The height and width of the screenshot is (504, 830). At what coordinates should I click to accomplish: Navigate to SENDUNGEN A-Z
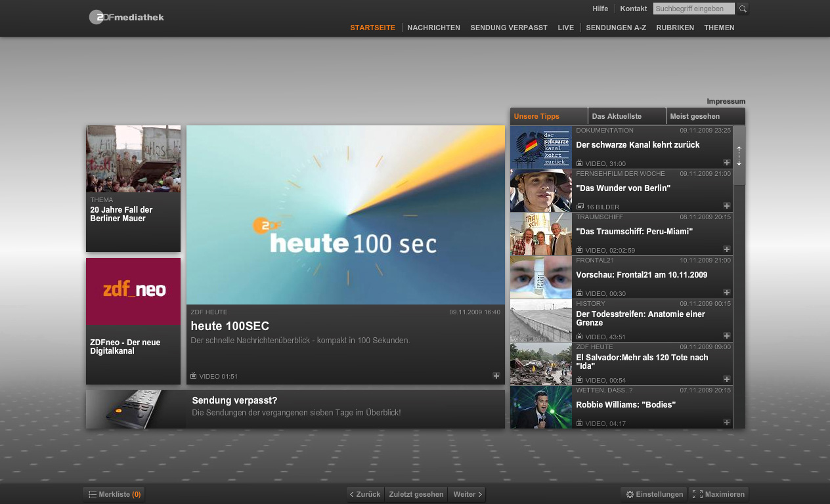[x=616, y=28]
